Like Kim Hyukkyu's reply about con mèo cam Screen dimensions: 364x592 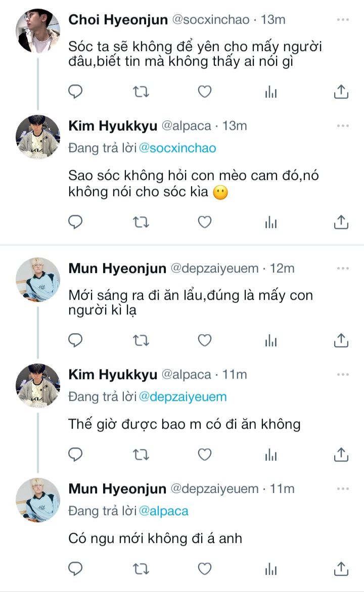[204, 221]
